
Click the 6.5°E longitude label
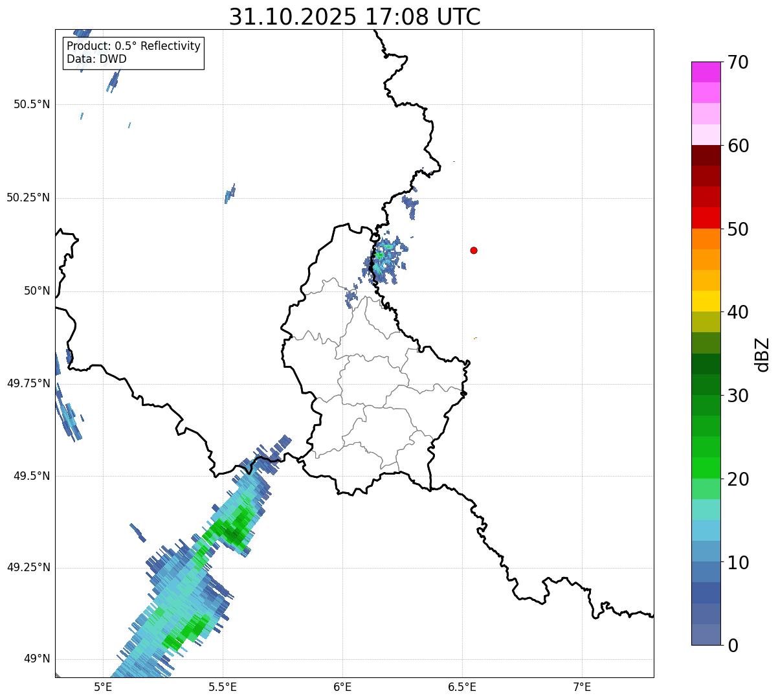point(463,686)
